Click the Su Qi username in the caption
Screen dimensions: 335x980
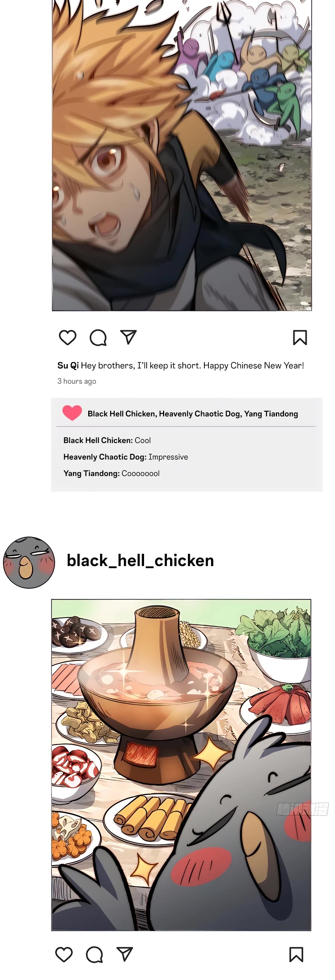68,366
